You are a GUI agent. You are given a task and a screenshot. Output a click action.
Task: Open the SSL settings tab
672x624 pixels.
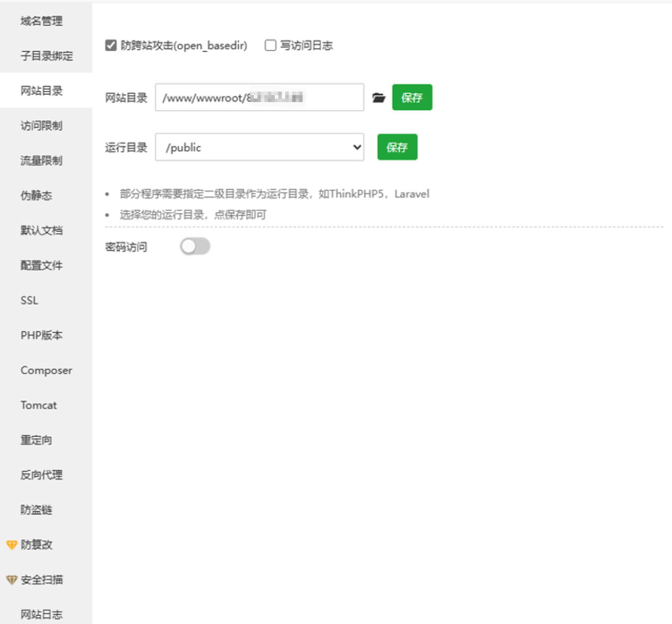point(29,300)
